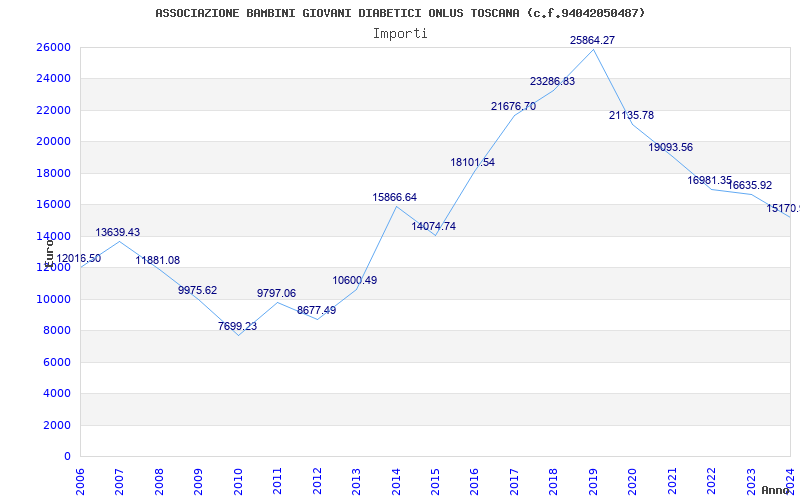The height and width of the screenshot is (500, 800).
Task: Click the x-axis year 2012
Action: (x=317, y=481)
